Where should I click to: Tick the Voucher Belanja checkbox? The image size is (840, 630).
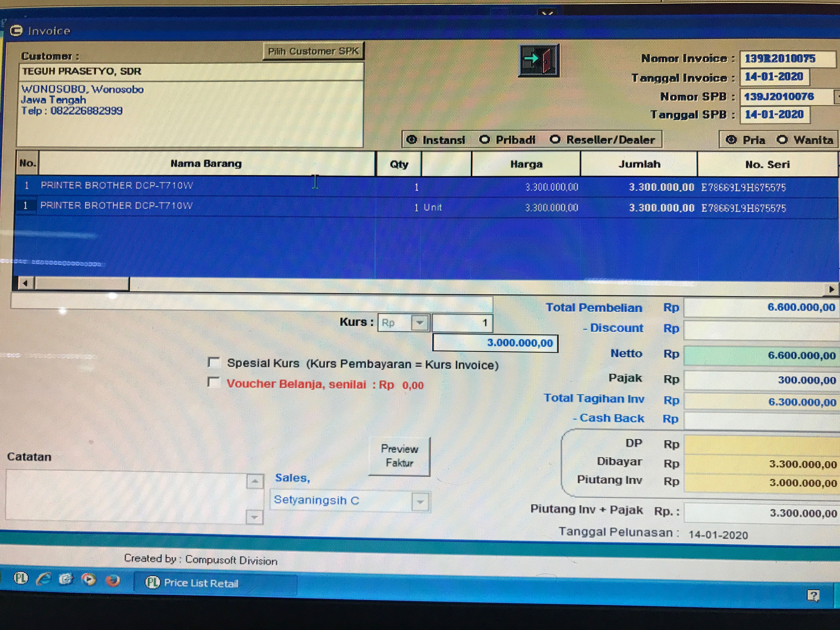(x=214, y=382)
